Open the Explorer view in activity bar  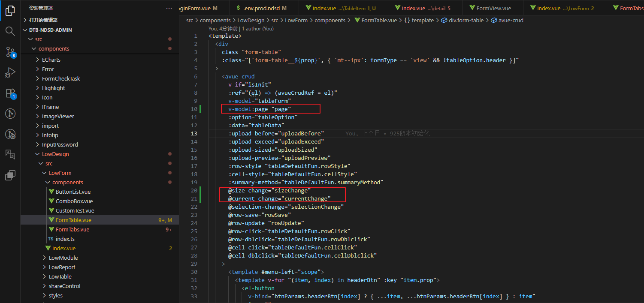tap(10, 11)
